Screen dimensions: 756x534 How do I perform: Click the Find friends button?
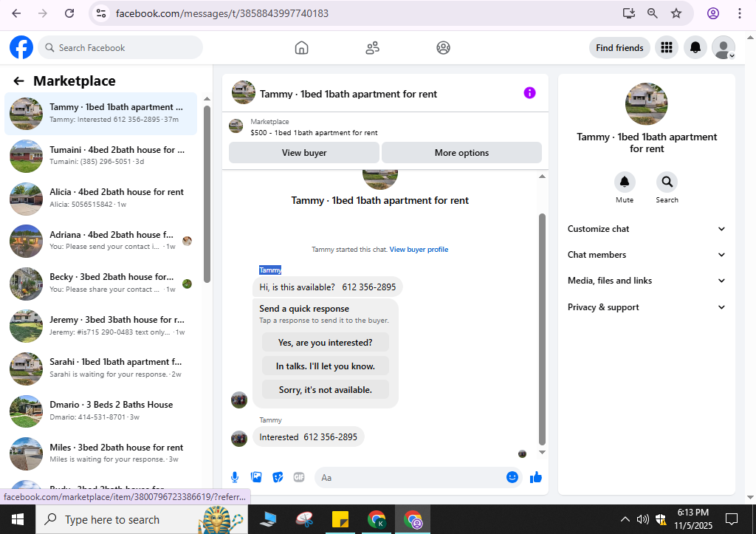(x=619, y=48)
